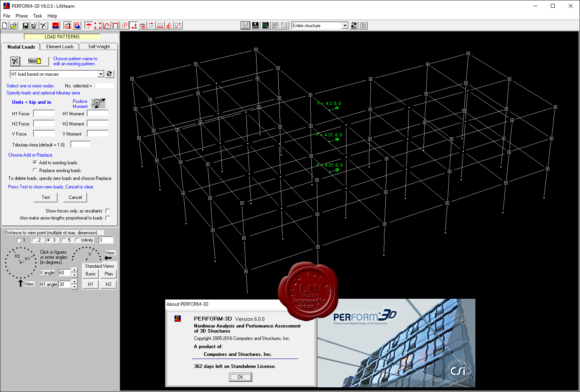Choose Infinity view point distance
Viewport: 580px width, 392px height.
[x=77, y=240]
